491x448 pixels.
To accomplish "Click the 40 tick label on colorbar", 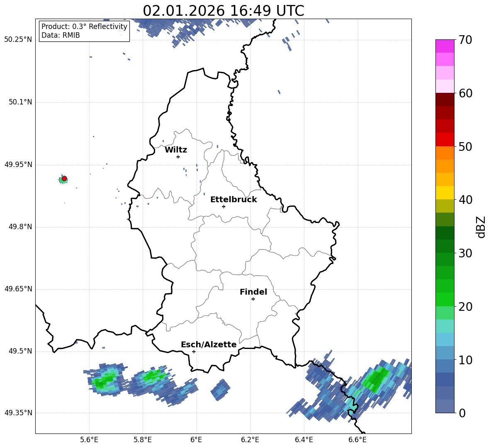I will point(465,200).
